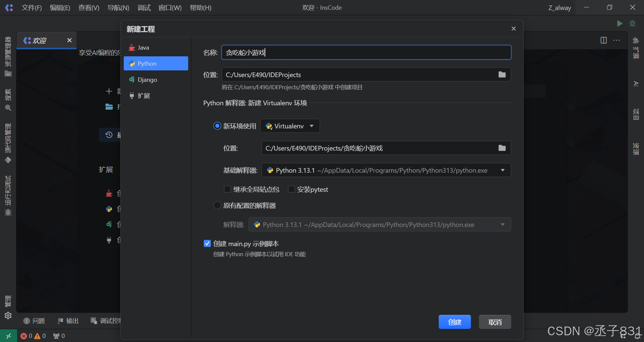Screen dimensions: 644x342
Task: Click the blue 创建 button
Action: tap(454, 322)
